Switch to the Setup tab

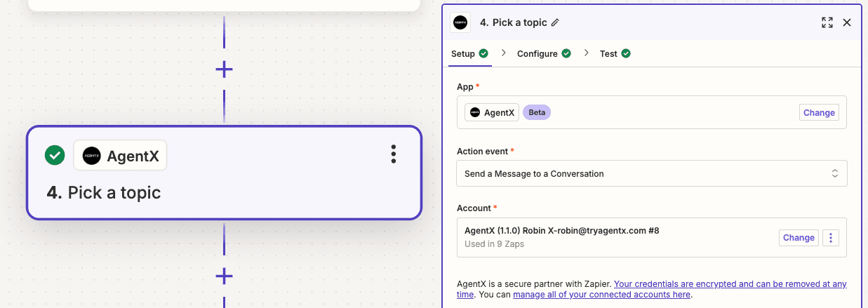(x=469, y=53)
